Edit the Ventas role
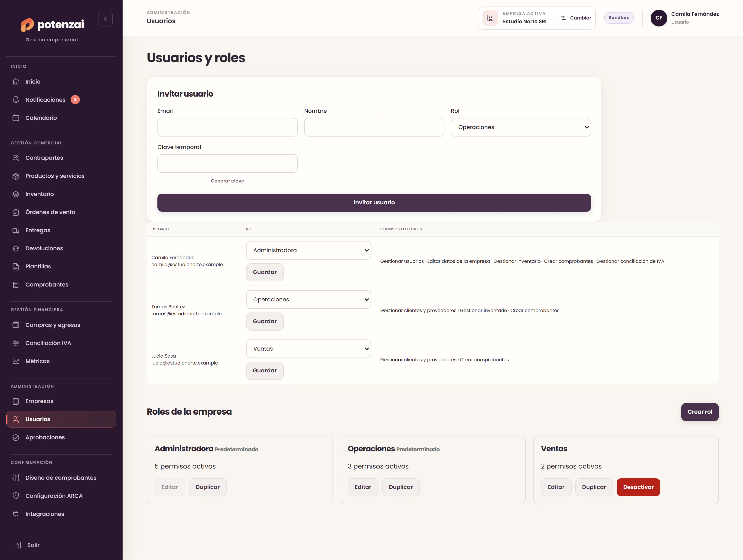Image resolution: width=743 pixels, height=560 pixels. [x=556, y=487]
